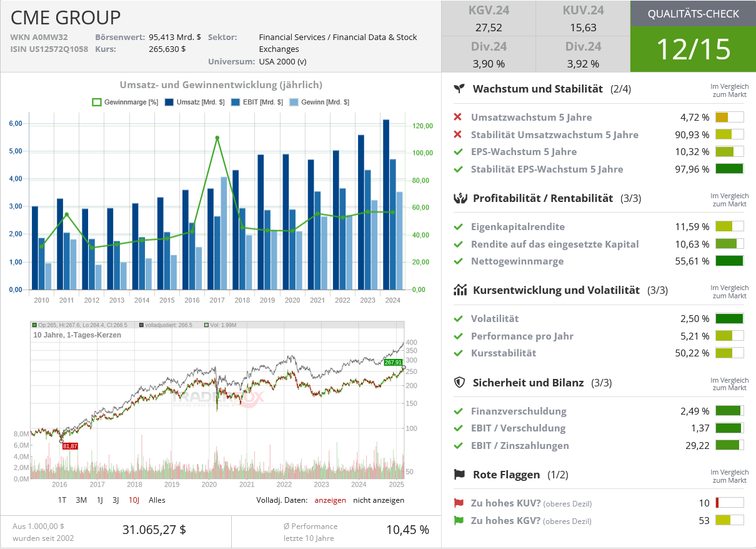756x549 pixels.
Task: Click the red 81,87 low-price label
Action: (x=70, y=446)
